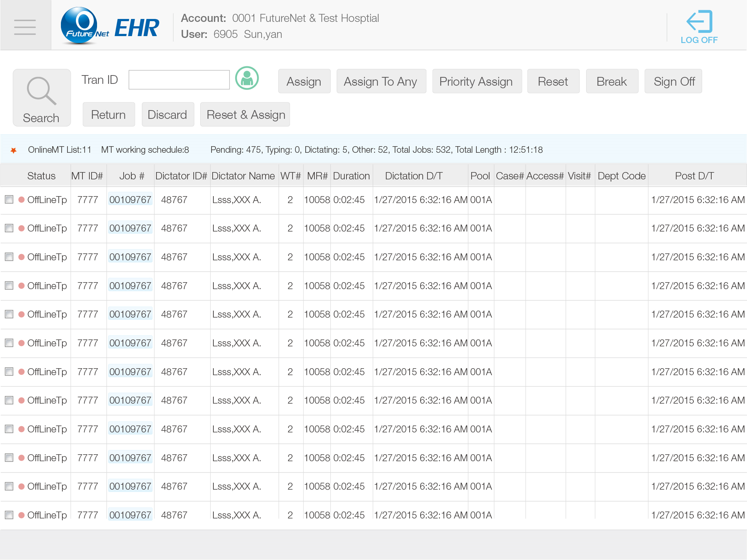
Task: Click the Reset & Assign button
Action: [245, 115]
